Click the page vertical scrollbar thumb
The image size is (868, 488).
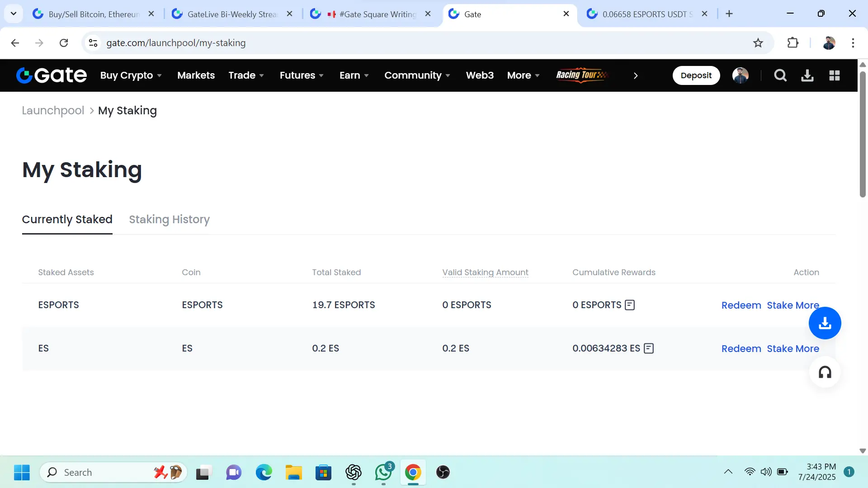863,135
